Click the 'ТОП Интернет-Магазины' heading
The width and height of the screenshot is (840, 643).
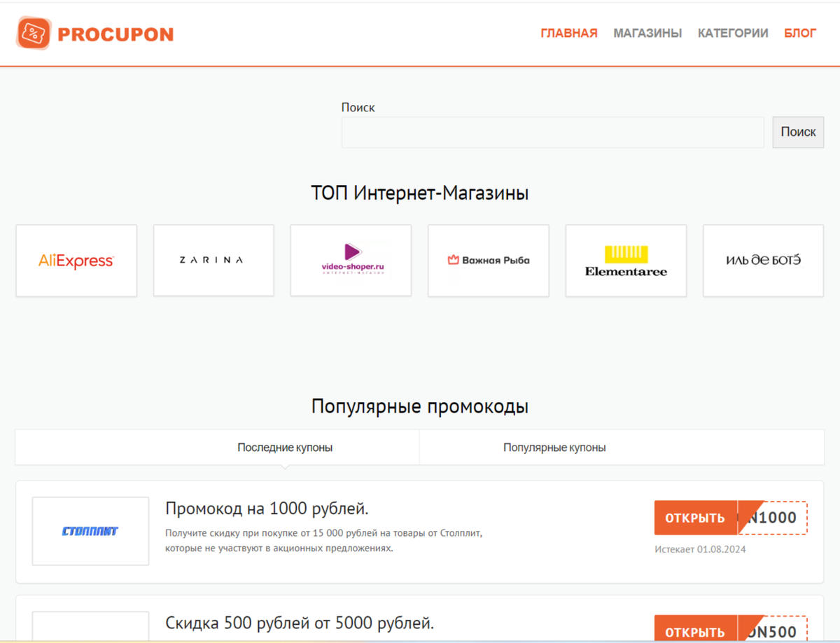[419, 193]
